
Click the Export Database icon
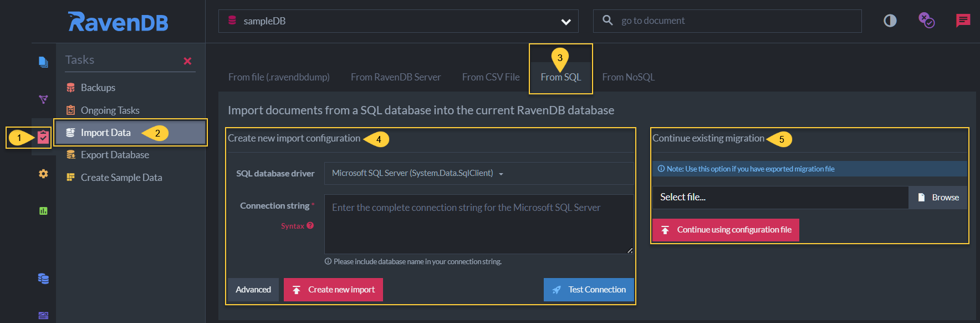(x=70, y=155)
